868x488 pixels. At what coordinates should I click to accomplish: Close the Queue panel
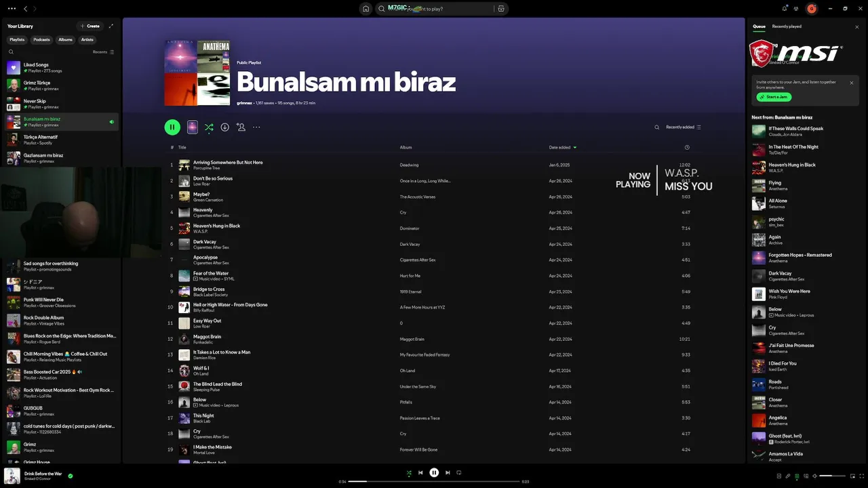(x=857, y=27)
